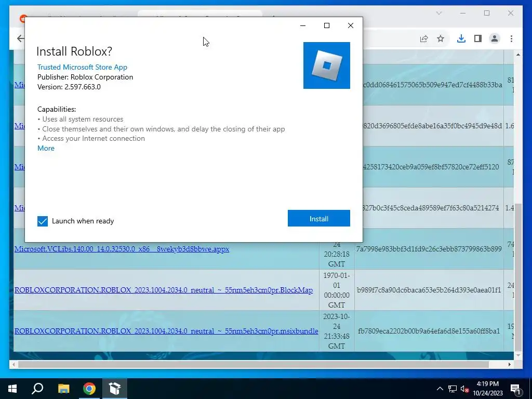Minimize the Install Roblox dialog
The width and height of the screenshot is (532, 399).
click(x=303, y=25)
